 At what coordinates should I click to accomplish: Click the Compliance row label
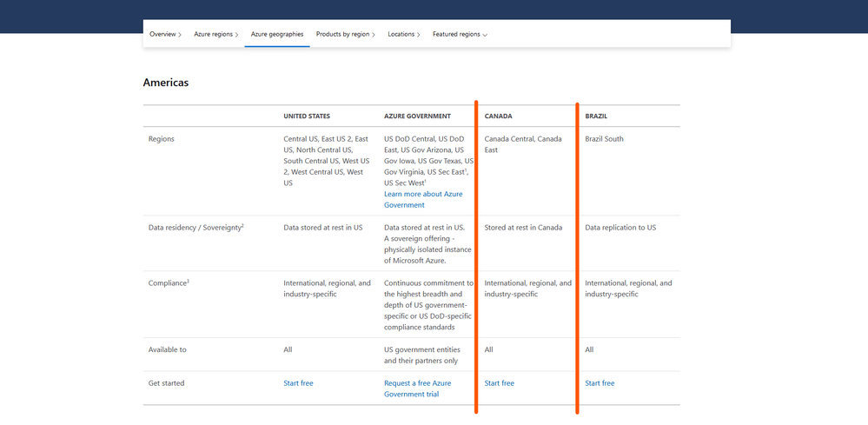click(x=169, y=282)
